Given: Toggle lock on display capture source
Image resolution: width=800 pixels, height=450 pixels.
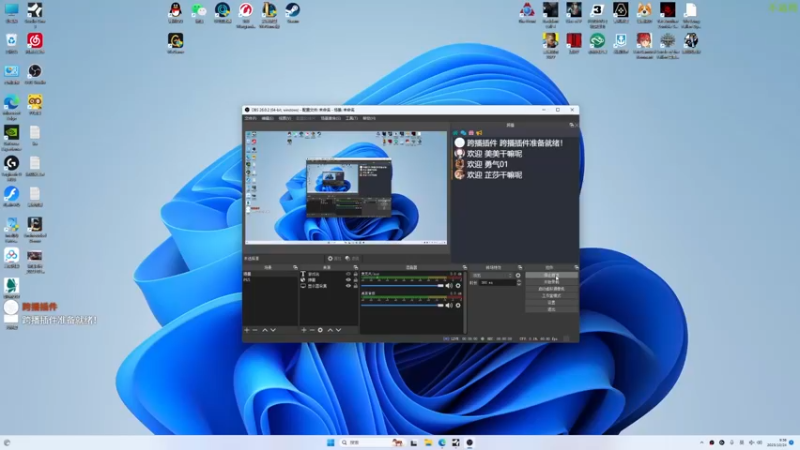Looking at the screenshot, I should [x=356, y=286].
